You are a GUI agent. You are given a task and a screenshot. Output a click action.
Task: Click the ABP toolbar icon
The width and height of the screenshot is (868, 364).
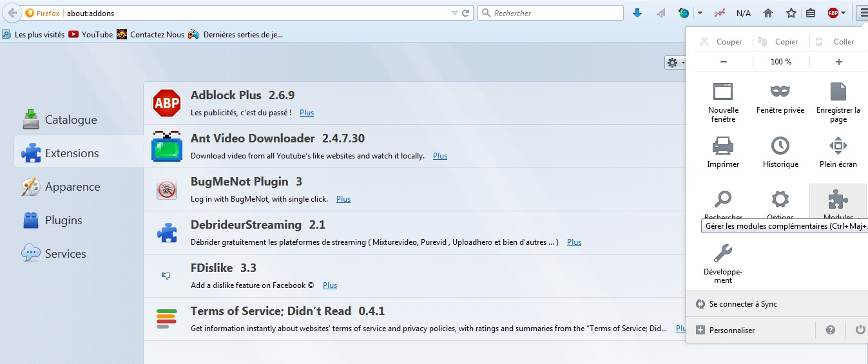click(x=833, y=13)
